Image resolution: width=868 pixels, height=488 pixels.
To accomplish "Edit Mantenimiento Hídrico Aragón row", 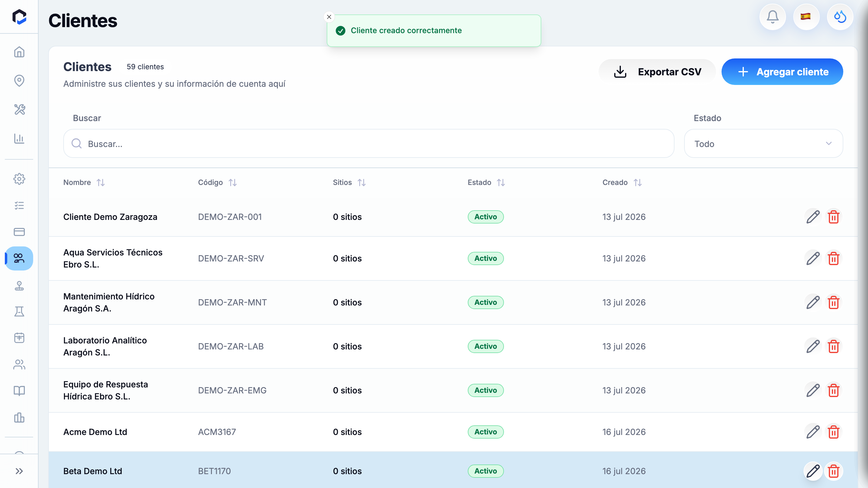I will pos(813,302).
